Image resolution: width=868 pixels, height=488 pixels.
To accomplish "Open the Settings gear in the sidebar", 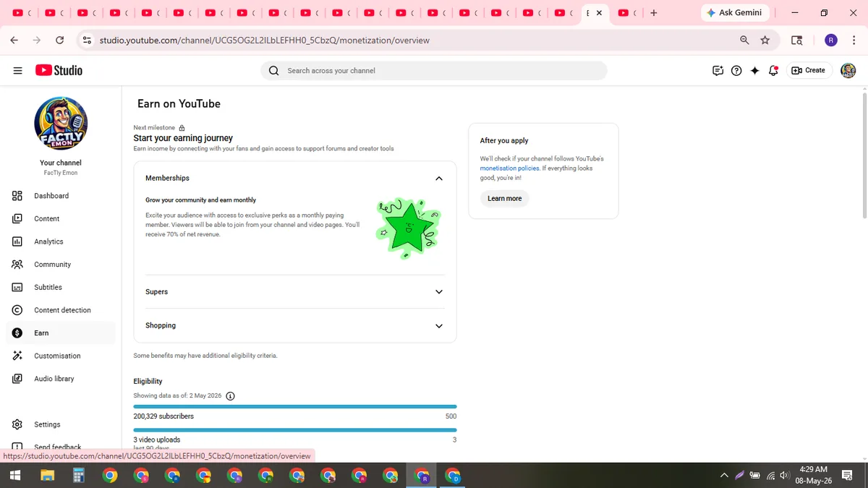I will pyautogui.click(x=17, y=424).
